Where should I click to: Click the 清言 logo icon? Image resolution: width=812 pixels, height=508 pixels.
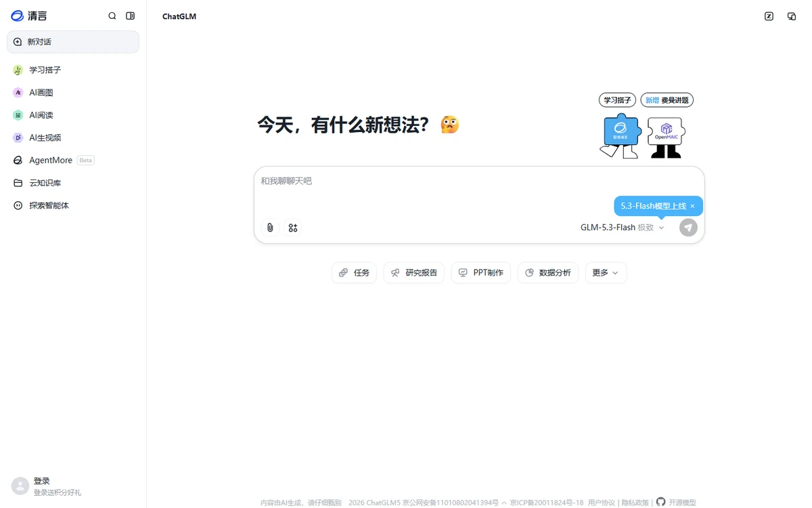click(18, 16)
